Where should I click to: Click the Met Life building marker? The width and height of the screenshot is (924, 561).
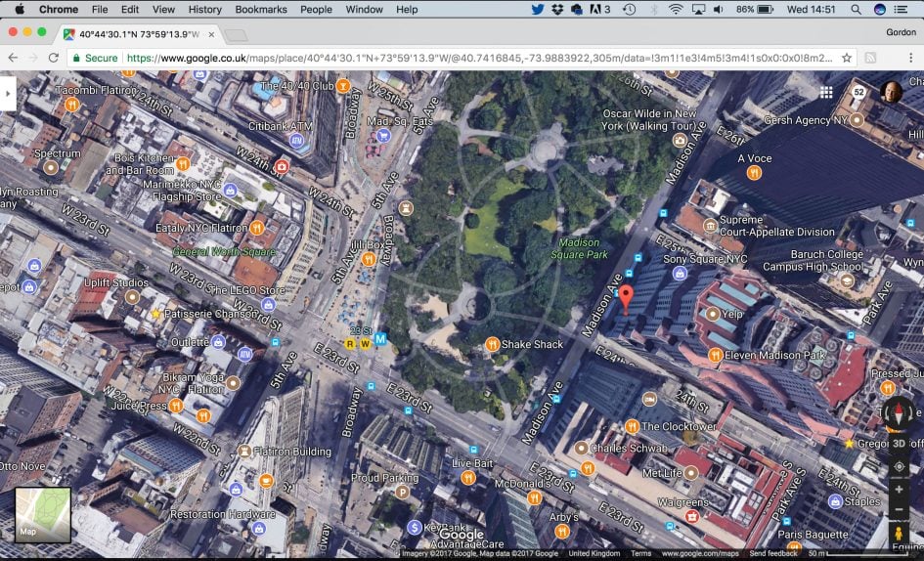[x=691, y=473]
